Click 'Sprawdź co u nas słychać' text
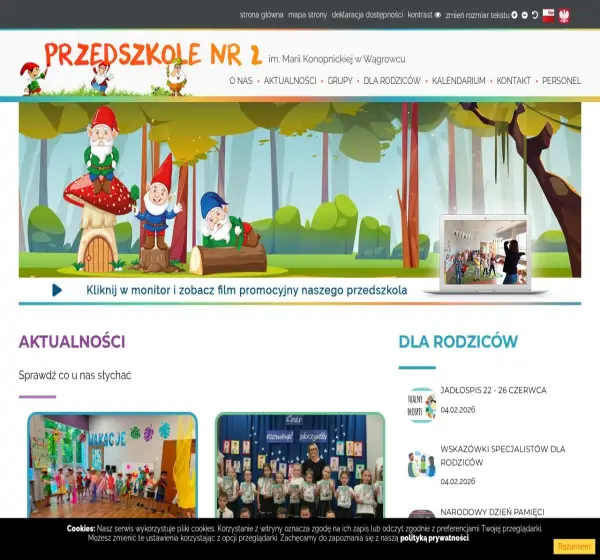The height and width of the screenshot is (560, 600). (75, 375)
